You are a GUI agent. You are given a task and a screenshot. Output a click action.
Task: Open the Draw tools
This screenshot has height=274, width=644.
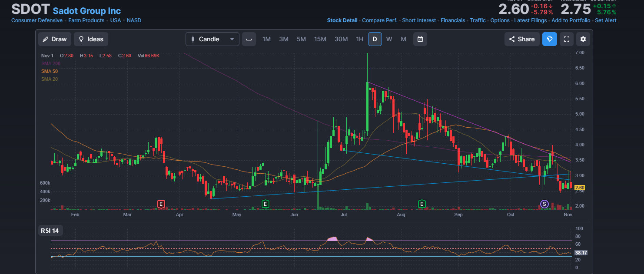[55, 39]
